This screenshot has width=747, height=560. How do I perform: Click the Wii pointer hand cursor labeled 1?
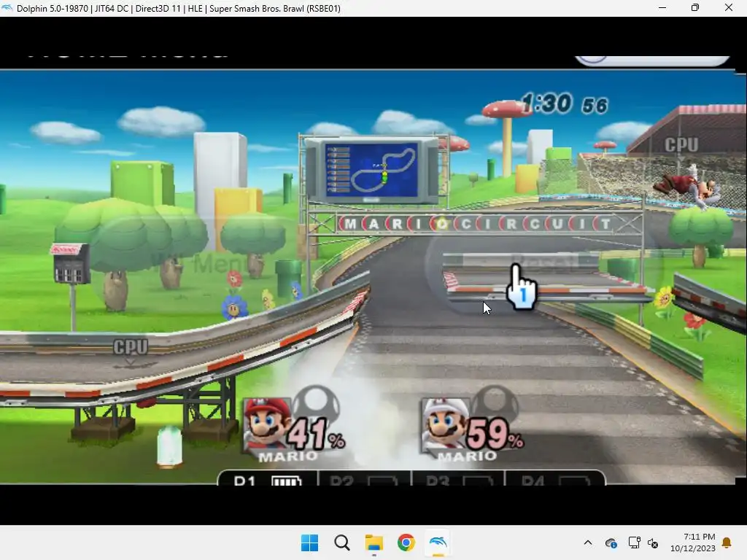click(521, 287)
